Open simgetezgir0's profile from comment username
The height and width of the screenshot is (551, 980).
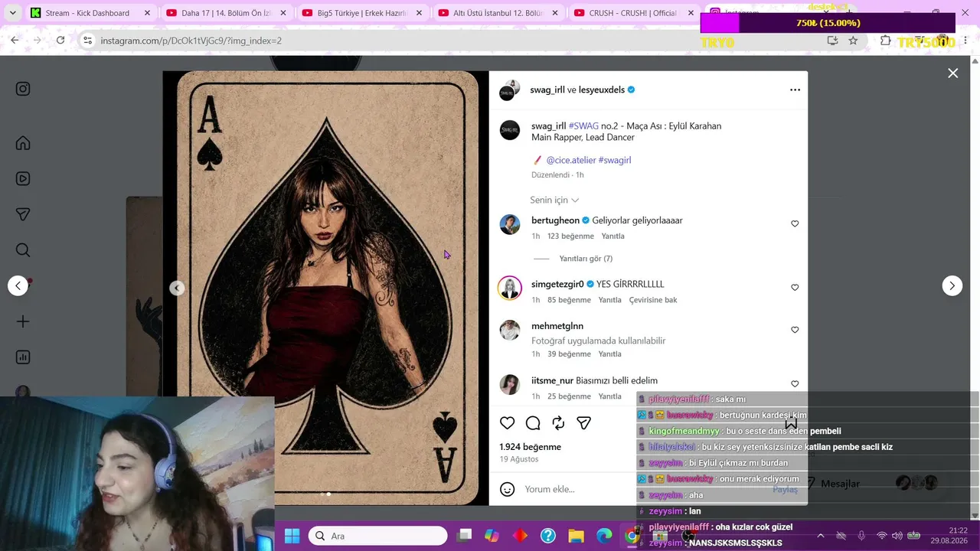tap(557, 284)
